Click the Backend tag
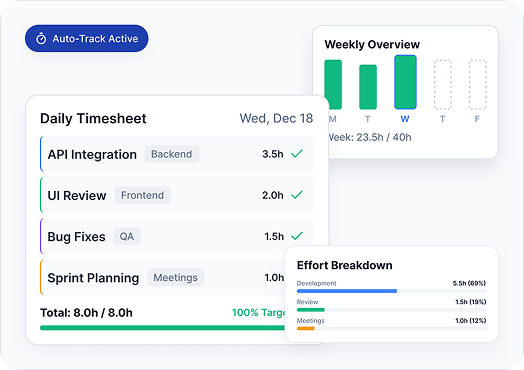This screenshot has width=524, height=370. coord(172,154)
